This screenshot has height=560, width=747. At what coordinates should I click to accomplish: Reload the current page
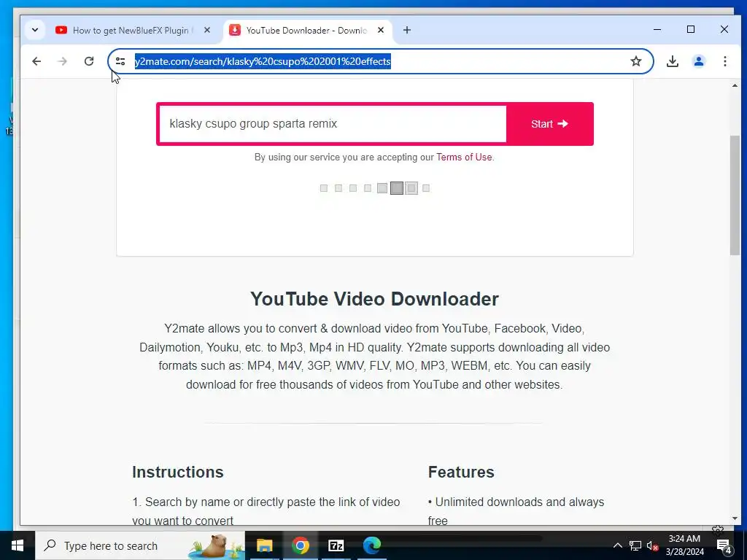pyautogui.click(x=89, y=61)
